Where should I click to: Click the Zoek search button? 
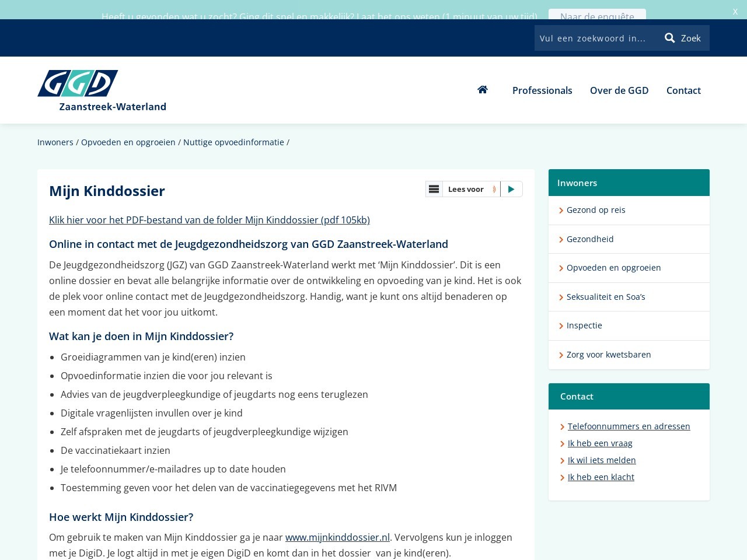683,38
